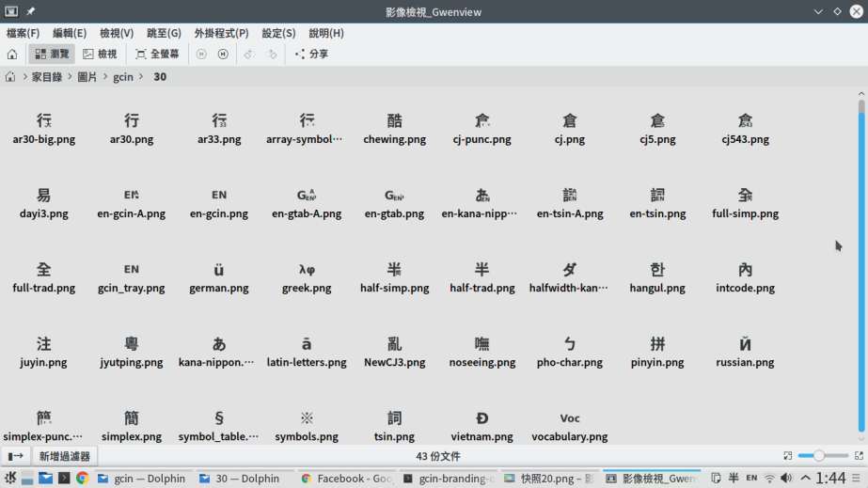The width and height of the screenshot is (868, 488).
Task: Click the Home start page icon in toolbar
Action: pyautogui.click(x=12, y=55)
